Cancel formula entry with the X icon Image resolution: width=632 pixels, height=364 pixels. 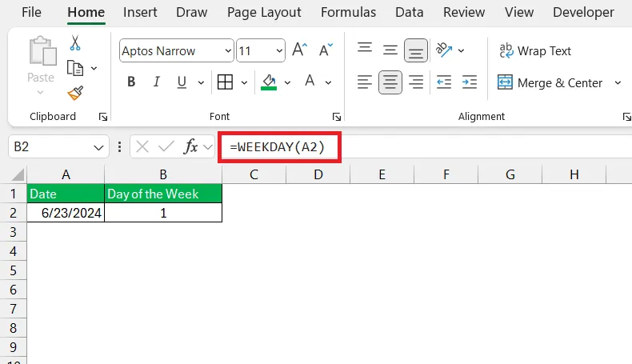(x=142, y=146)
